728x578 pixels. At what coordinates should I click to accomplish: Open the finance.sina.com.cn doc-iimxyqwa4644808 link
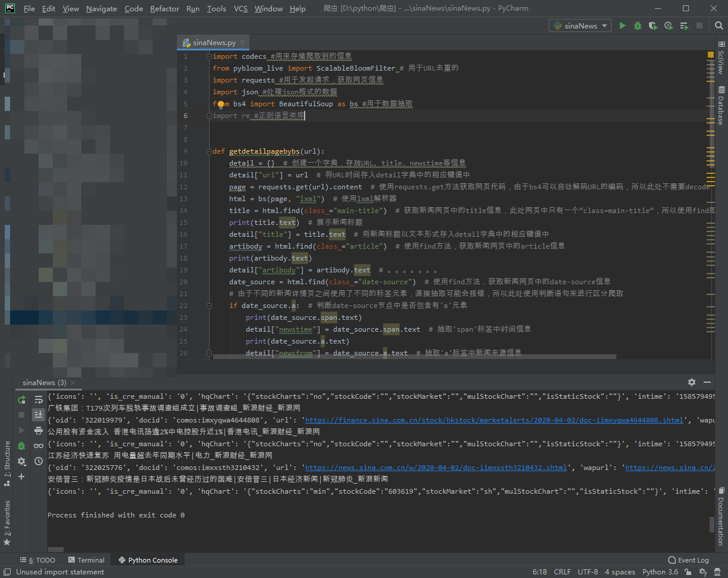[x=493, y=420]
